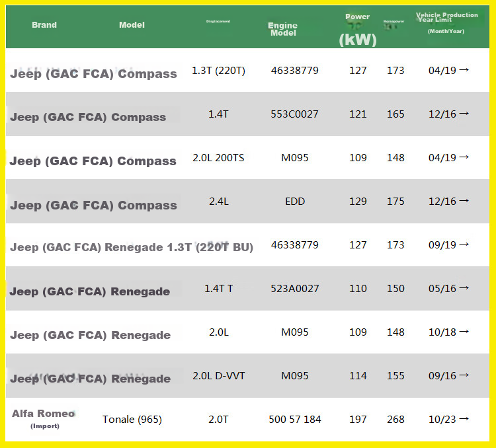Click horsepower value 165
This screenshot has width=496, height=448.
395,114
